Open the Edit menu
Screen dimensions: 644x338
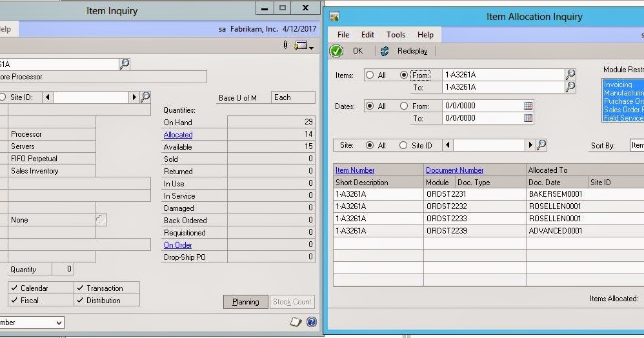tap(368, 35)
